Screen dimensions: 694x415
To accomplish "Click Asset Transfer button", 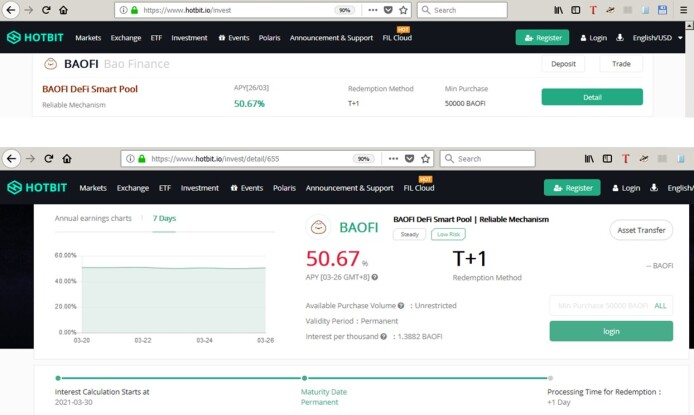I will click(x=641, y=230).
